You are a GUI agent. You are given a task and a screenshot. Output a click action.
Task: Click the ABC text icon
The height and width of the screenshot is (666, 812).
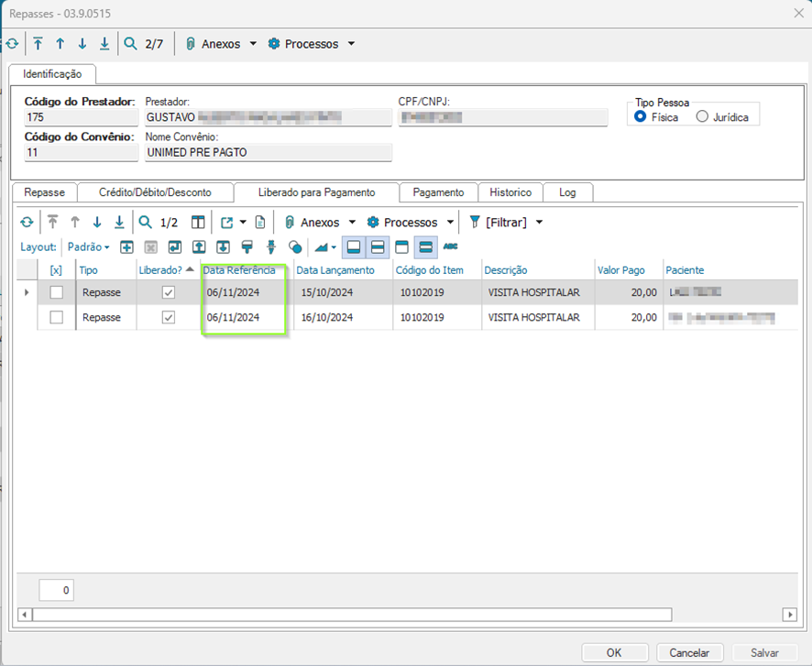[451, 246]
